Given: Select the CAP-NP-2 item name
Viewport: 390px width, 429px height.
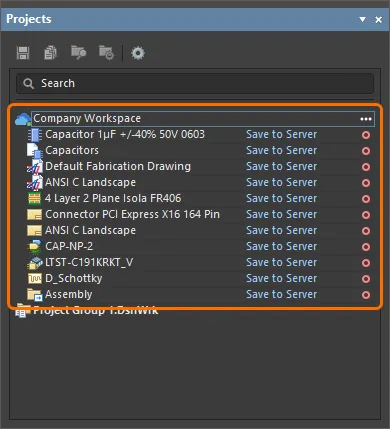Looking at the screenshot, I should [x=69, y=246].
